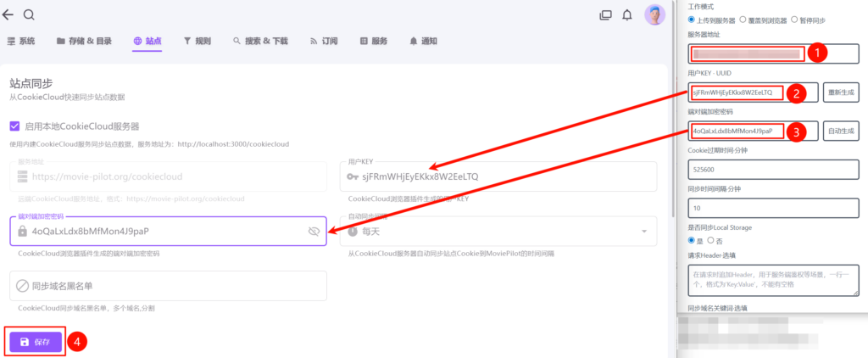Click the 同步域名黑名单 input field
The height and width of the screenshot is (358, 868).
(168, 286)
